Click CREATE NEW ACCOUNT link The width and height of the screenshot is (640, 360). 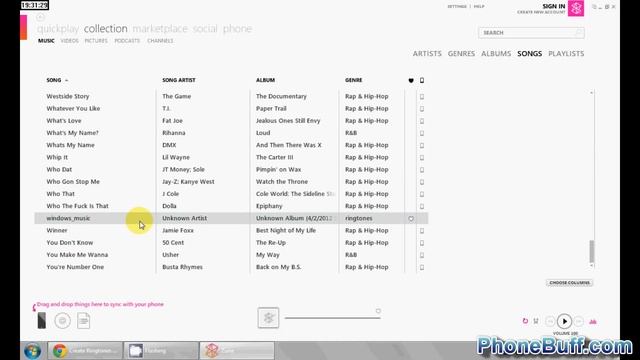coord(541,12)
